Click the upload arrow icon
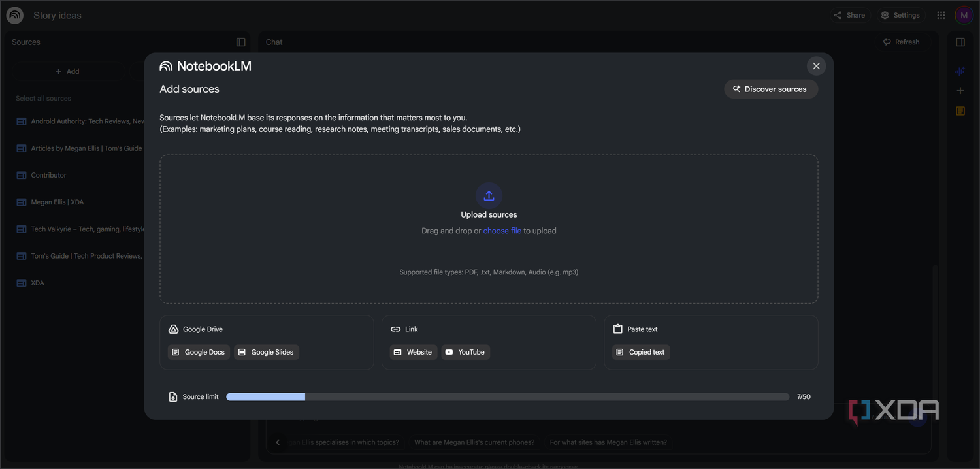 coord(489,195)
